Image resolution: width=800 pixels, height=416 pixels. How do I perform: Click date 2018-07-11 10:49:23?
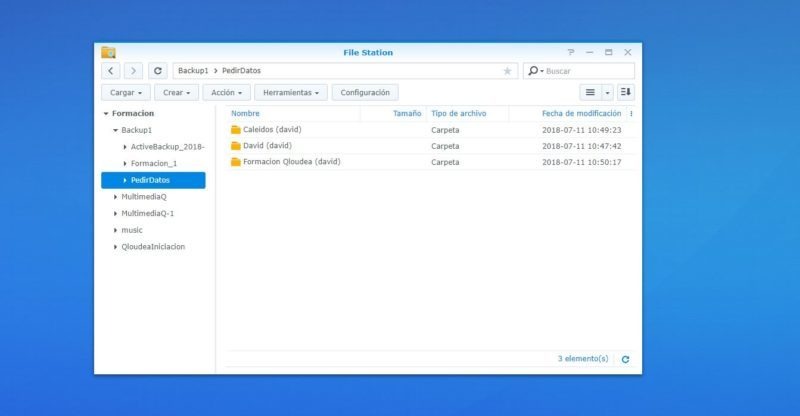581,130
